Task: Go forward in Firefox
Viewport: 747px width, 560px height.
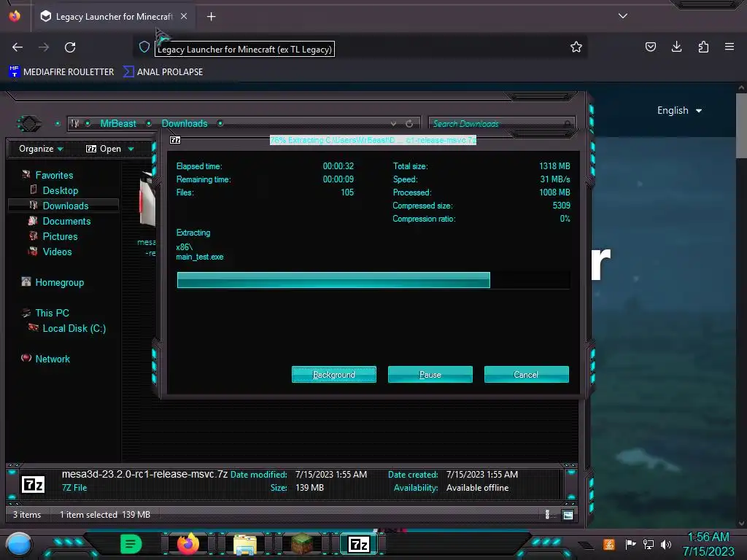Action: click(44, 47)
